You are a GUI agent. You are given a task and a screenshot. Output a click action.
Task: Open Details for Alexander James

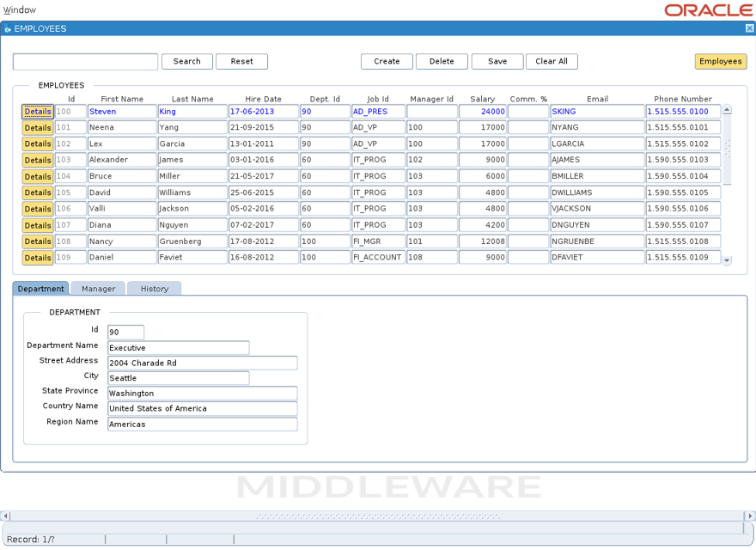pyautogui.click(x=38, y=160)
